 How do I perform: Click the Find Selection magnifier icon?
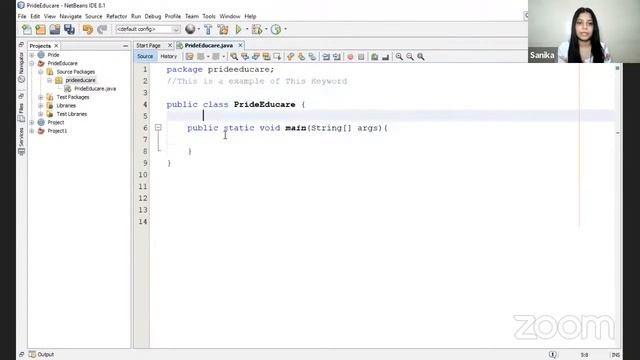click(x=234, y=57)
